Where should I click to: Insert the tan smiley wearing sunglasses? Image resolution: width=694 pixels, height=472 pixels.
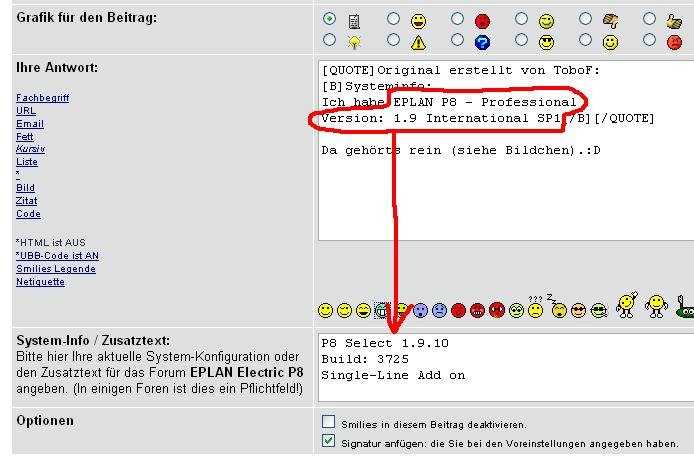[x=578, y=310]
